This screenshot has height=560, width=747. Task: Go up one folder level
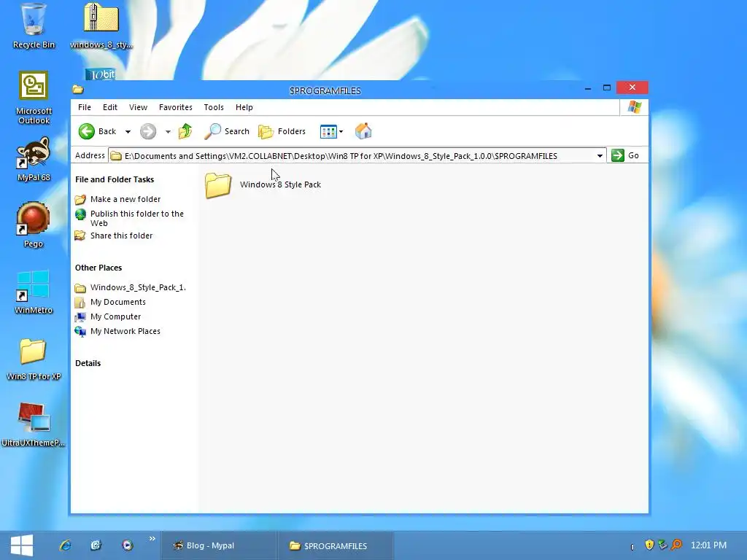click(185, 131)
